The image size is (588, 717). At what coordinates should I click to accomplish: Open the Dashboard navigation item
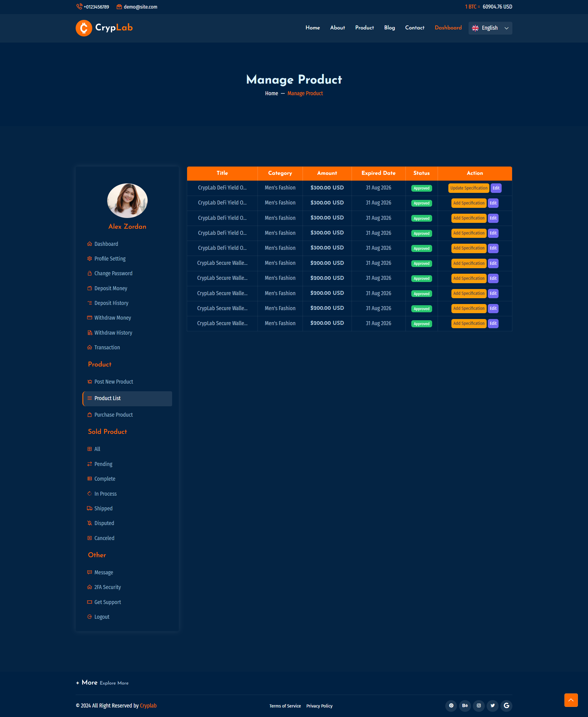click(x=448, y=28)
